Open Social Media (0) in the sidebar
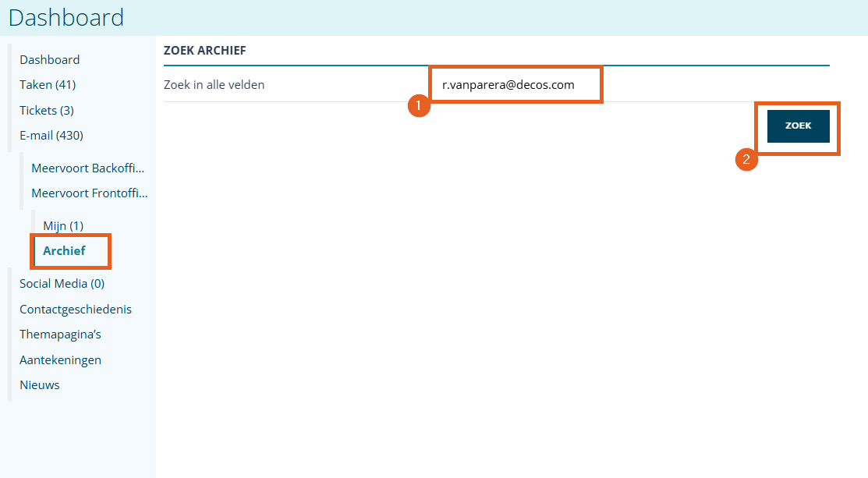 62,284
